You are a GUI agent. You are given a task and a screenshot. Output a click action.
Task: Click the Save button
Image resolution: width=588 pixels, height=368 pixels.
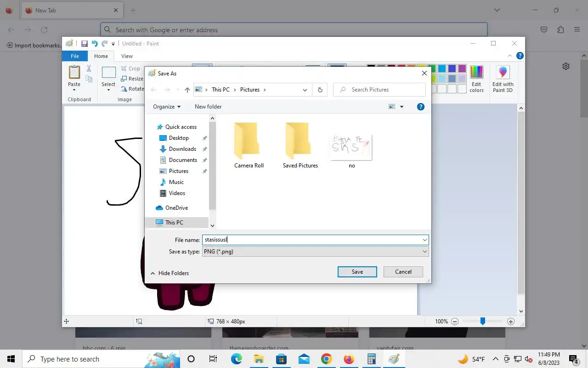(x=357, y=272)
